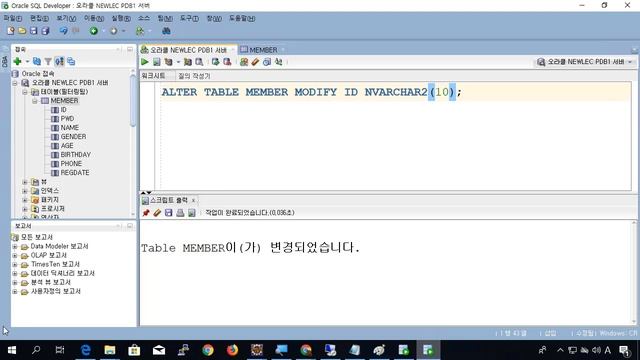Click the green Run Statement play icon

144,62
